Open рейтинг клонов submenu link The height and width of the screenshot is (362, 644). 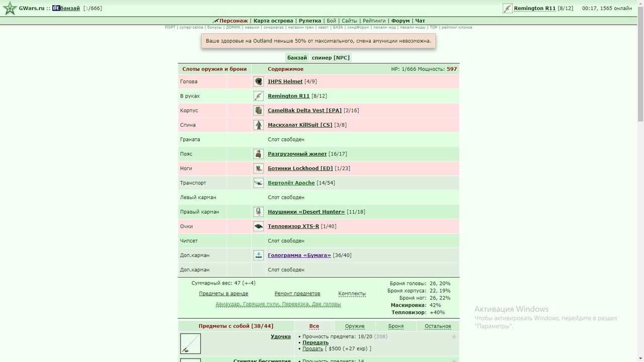pyautogui.click(x=457, y=27)
